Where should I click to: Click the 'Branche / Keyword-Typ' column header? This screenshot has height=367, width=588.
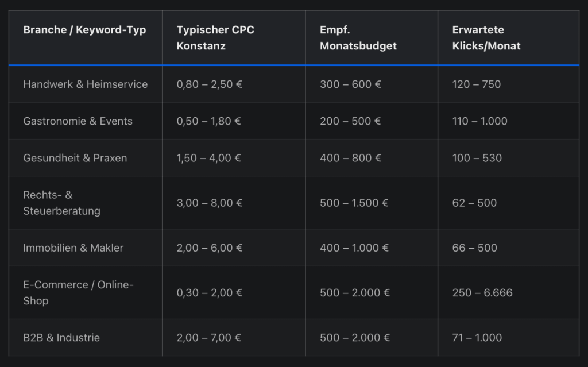84,30
